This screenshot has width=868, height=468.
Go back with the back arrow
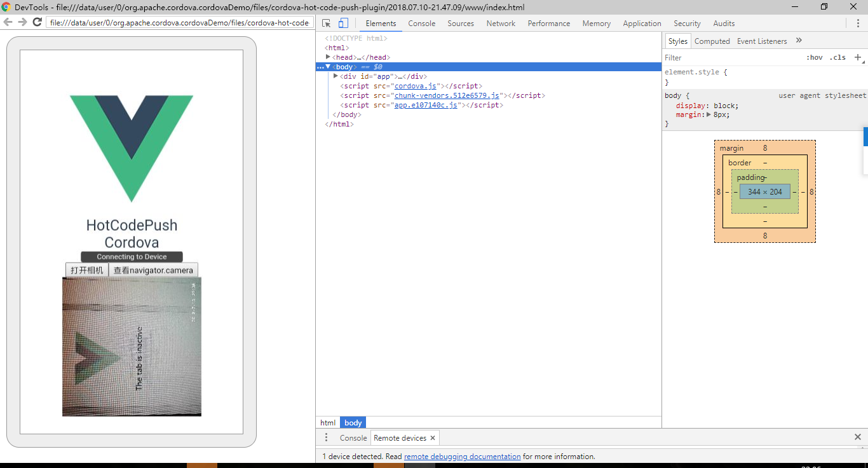point(8,22)
